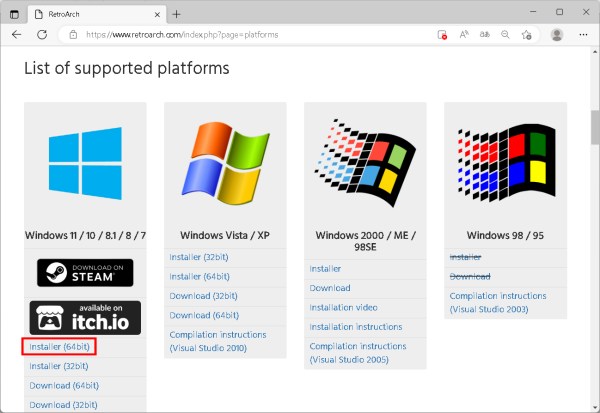Click the translate page icon
The image size is (600, 413).
484,34
